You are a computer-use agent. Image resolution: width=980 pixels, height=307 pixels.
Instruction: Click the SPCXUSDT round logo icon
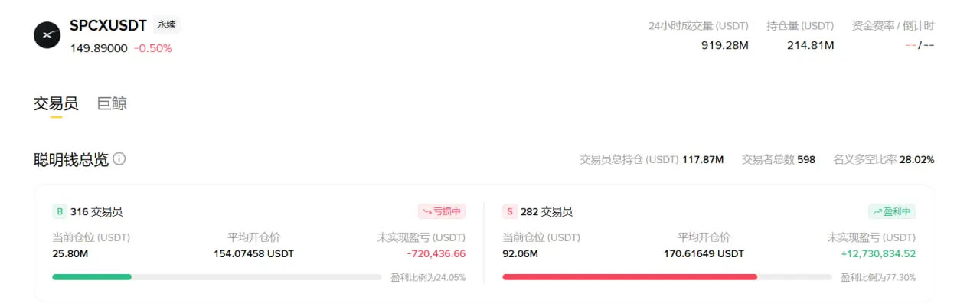tap(47, 35)
